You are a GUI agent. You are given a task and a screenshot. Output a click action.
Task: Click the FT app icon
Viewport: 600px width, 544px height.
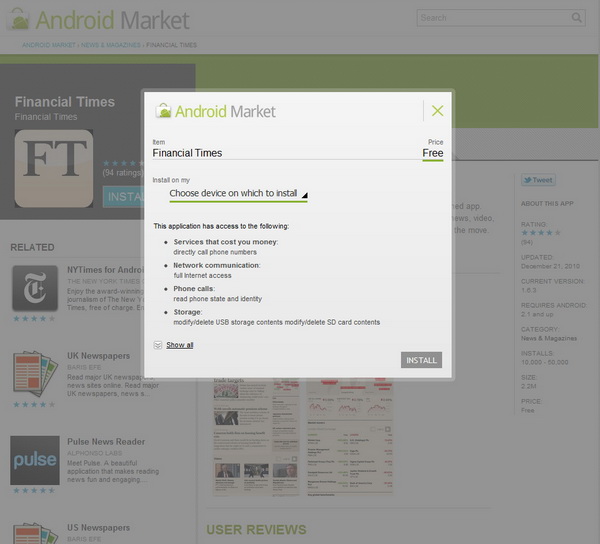tap(54, 168)
